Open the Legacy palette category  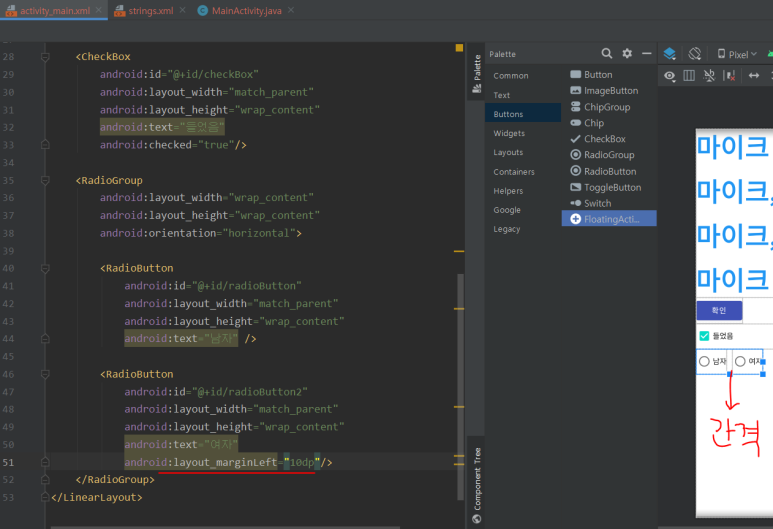pyautogui.click(x=523, y=229)
